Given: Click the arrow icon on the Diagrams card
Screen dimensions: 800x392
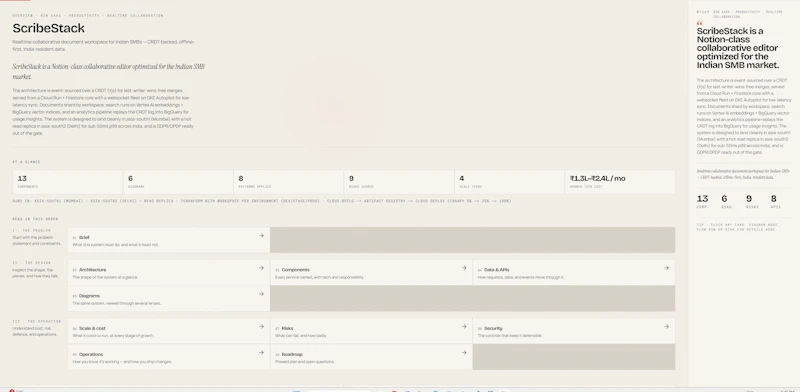Looking at the screenshot, I should click(261, 294).
